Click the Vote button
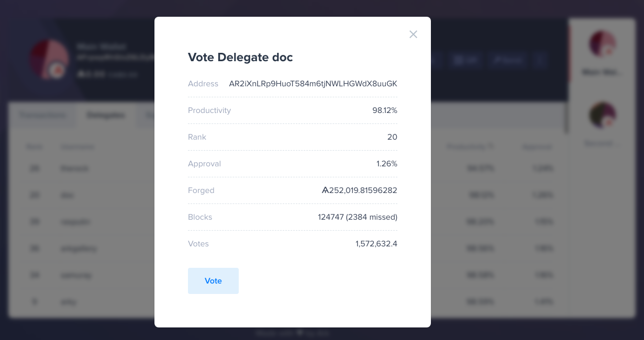Image resolution: width=644 pixels, height=340 pixels. coord(213,281)
